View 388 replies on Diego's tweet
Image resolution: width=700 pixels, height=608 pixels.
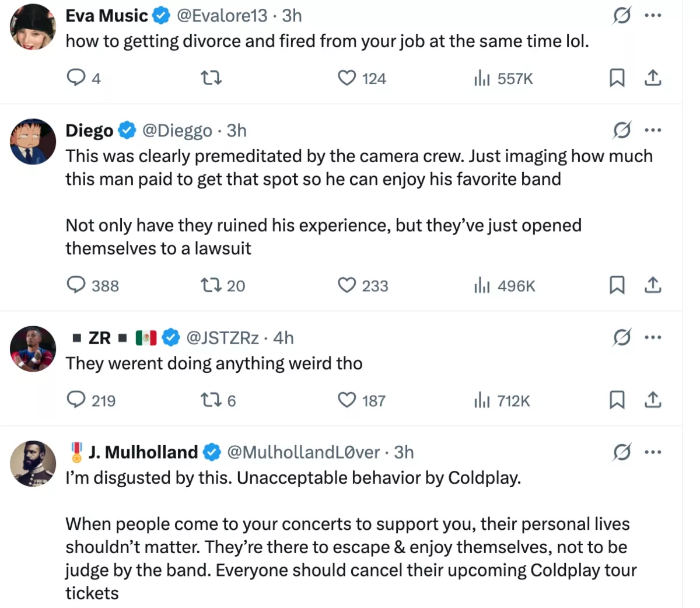76,285
